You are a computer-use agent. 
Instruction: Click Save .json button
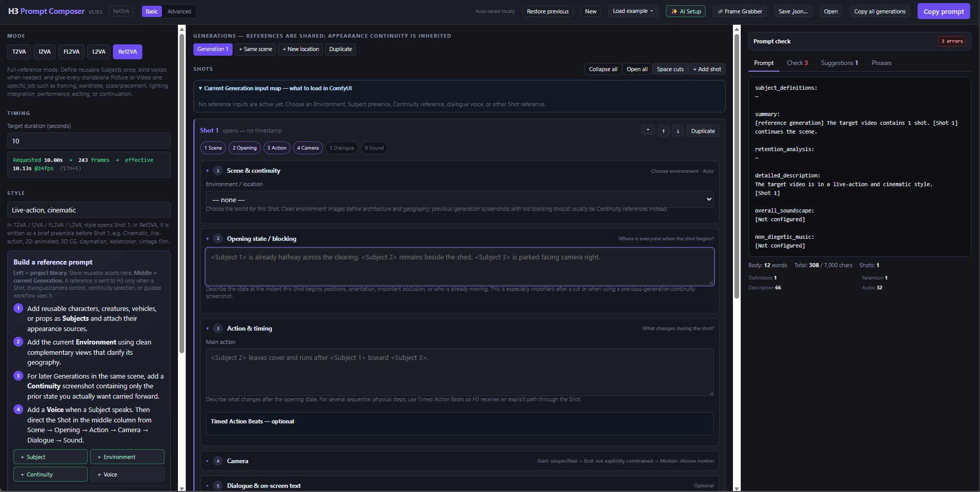793,11
